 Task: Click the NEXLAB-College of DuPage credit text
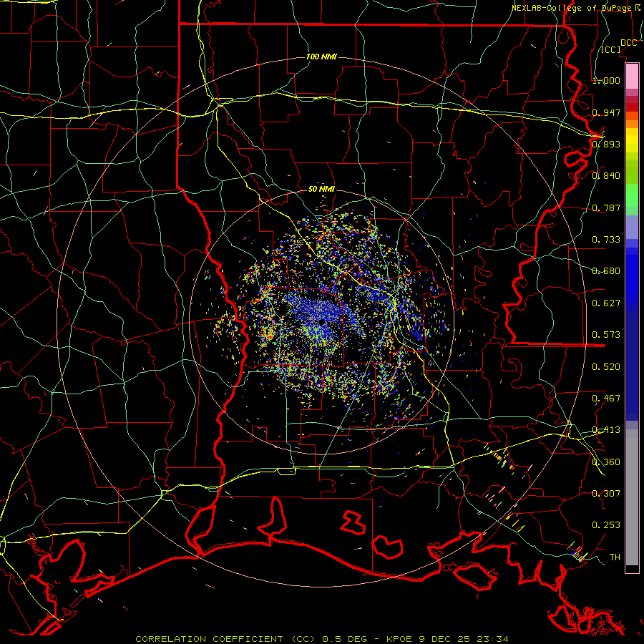571,8
